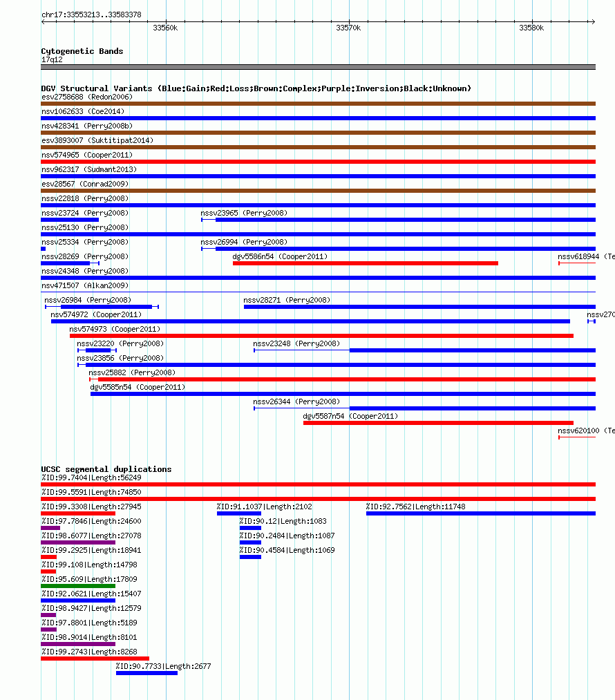This screenshot has height=700, width=615.
Task: Select variant dgv5585n54 (Cooper2011)
Action: [x=343, y=394]
